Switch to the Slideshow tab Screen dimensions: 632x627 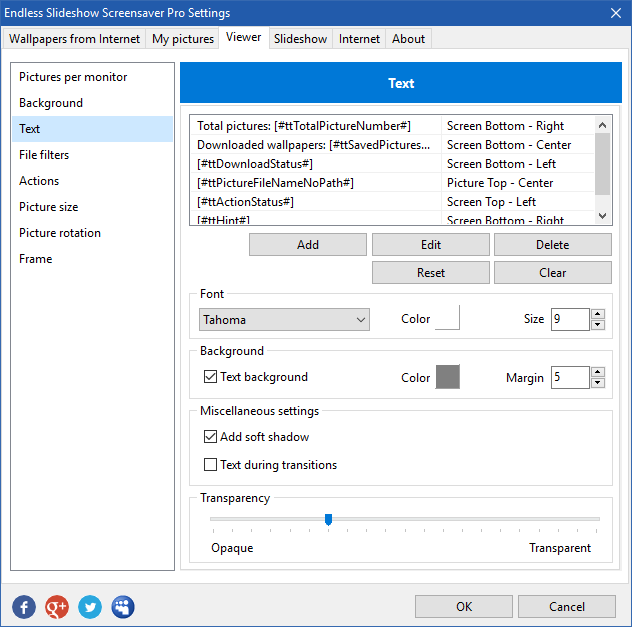(x=300, y=39)
